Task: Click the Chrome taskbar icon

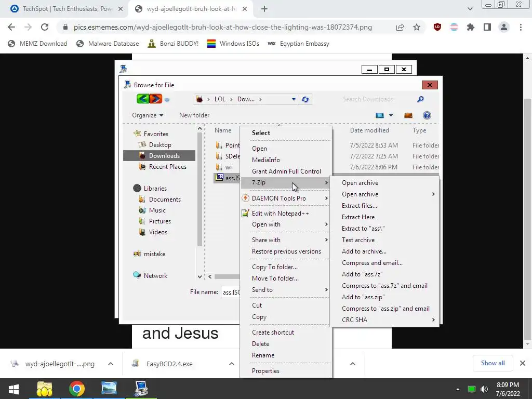Action: [77, 389]
